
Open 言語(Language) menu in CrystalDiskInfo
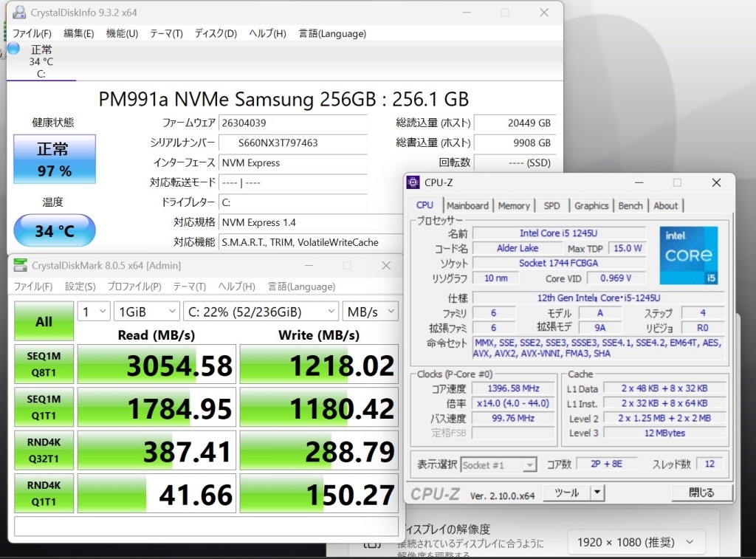[x=332, y=33]
